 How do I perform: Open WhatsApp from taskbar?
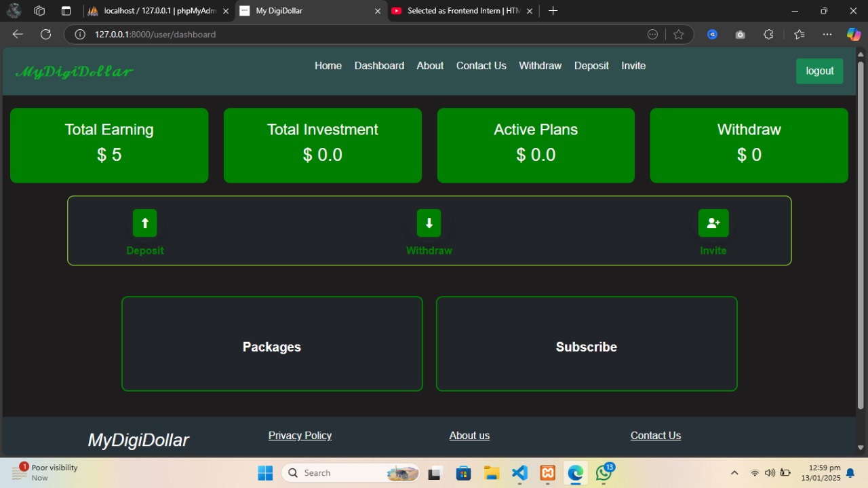click(x=604, y=473)
